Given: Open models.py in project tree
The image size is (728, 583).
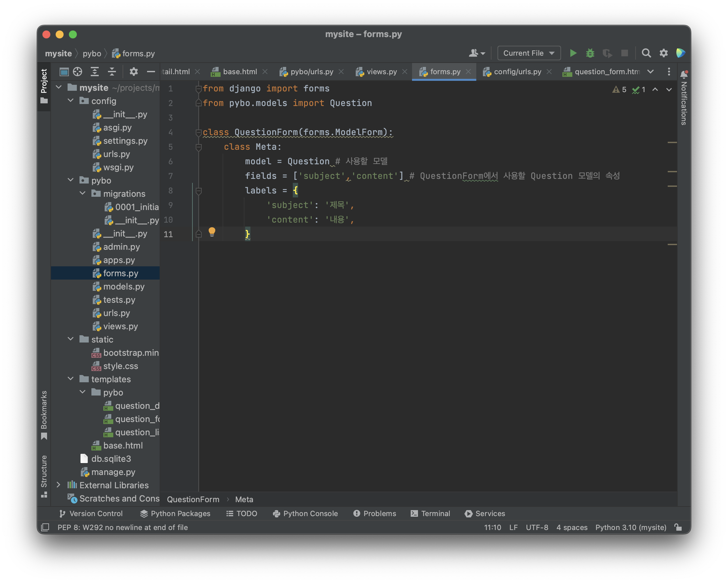Looking at the screenshot, I should [124, 287].
